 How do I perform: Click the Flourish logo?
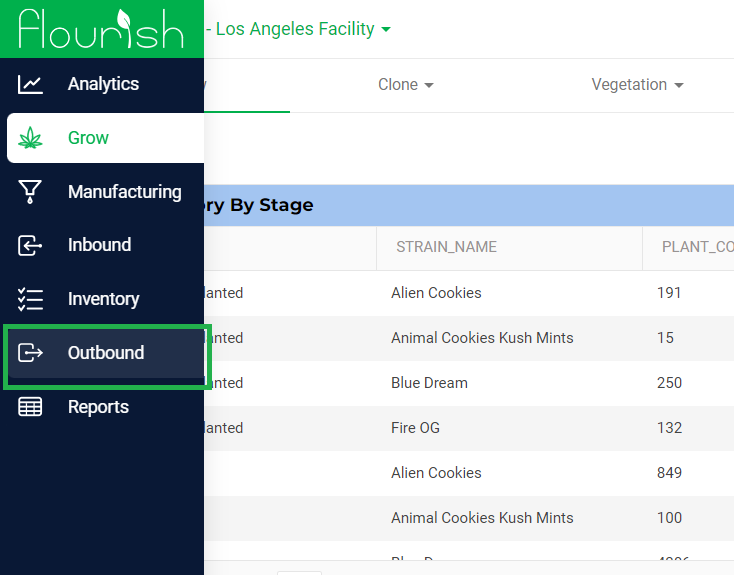click(x=101, y=29)
